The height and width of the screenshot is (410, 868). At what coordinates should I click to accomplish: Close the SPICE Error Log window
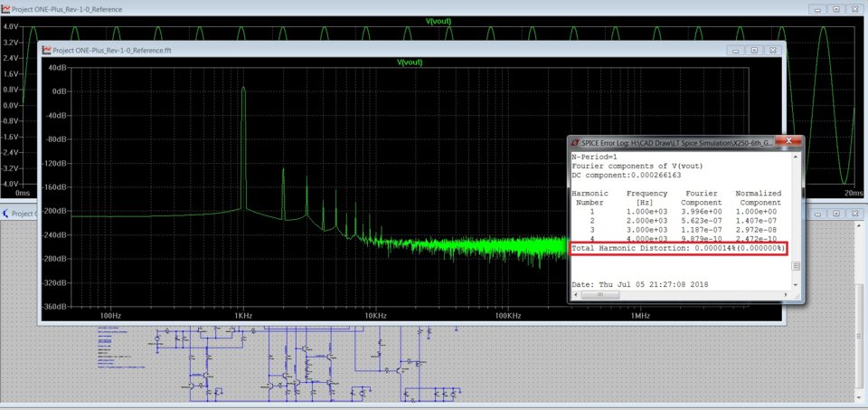(x=788, y=142)
